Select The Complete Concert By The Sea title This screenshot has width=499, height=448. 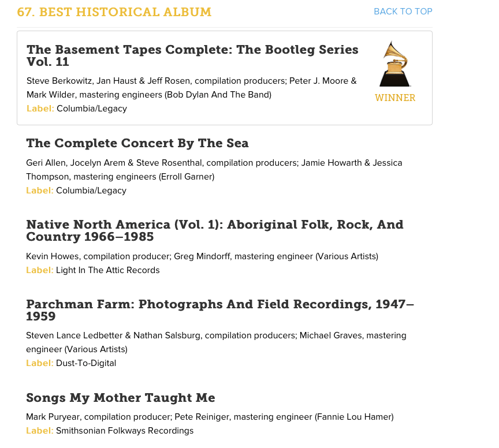coord(137,143)
